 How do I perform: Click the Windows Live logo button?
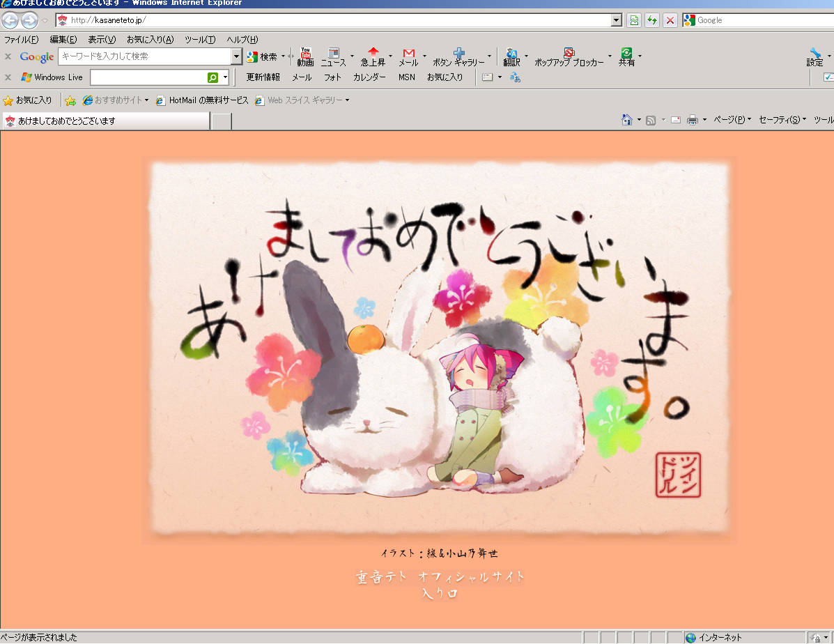pos(52,77)
